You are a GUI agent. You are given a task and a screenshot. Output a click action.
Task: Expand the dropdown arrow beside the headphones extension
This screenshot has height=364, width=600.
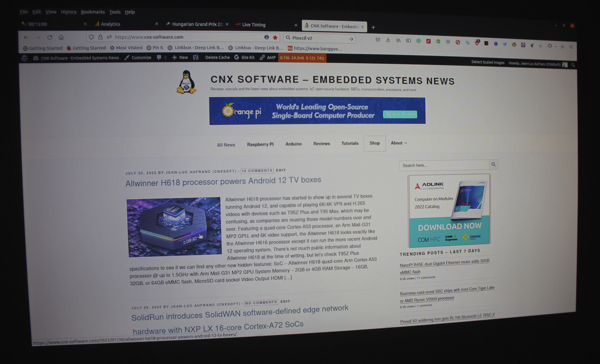(x=555, y=46)
